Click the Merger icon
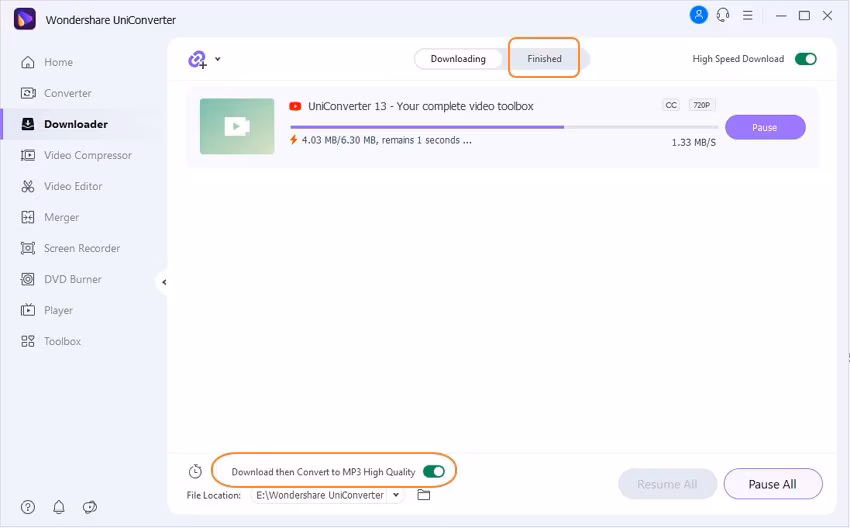The height and width of the screenshot is (528, 850). click(28, 217)
